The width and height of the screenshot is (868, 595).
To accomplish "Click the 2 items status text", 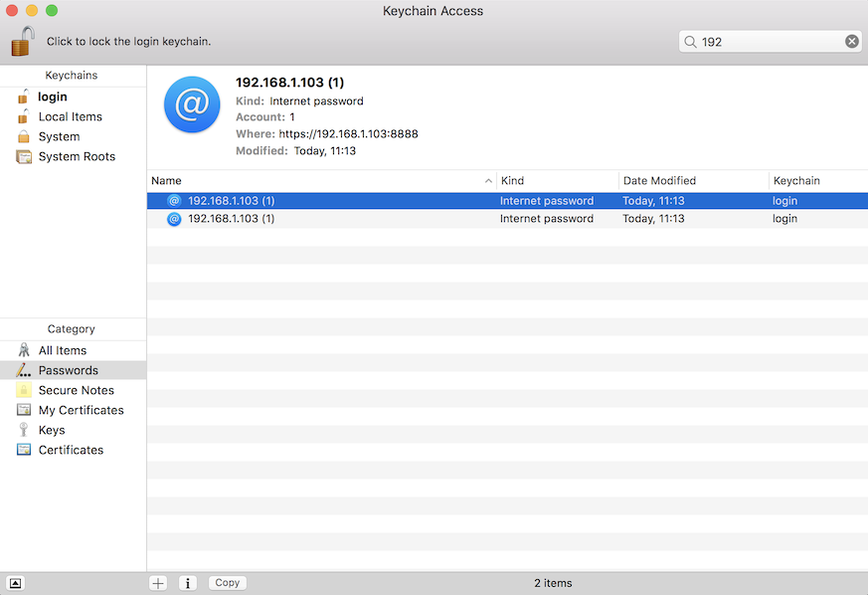I will click(553, 583).
